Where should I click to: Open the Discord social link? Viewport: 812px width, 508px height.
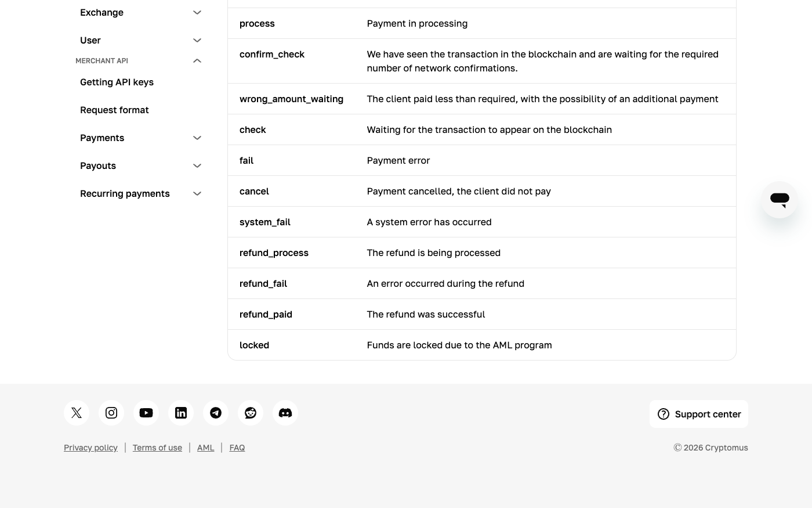(285, 413)
